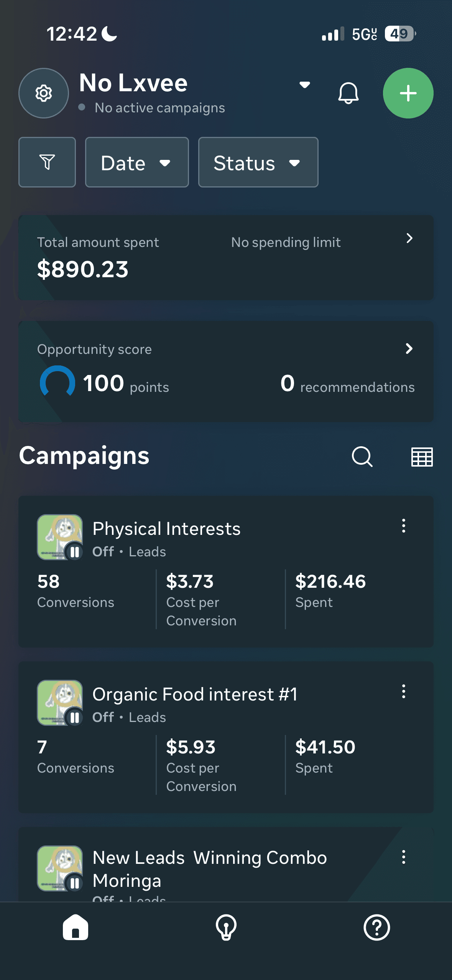Open the Opportunity score details chevron
Viewport: 452px width, 980px height.
pos(409,349)
